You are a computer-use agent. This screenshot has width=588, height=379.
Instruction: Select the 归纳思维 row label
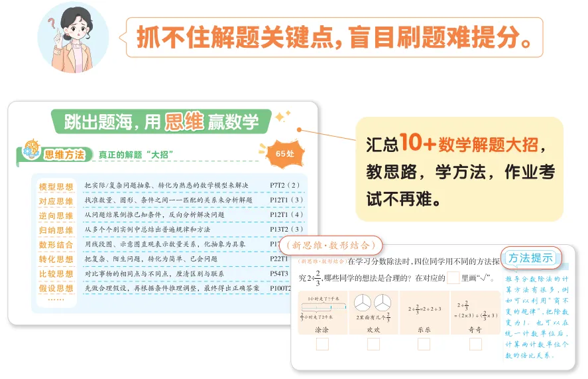[56, 230]
